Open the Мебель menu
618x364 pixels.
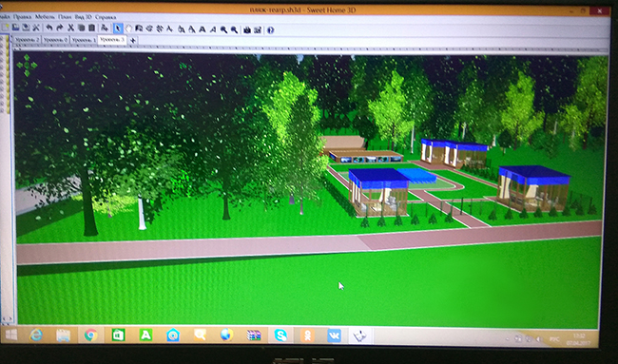tap(45, 17)
